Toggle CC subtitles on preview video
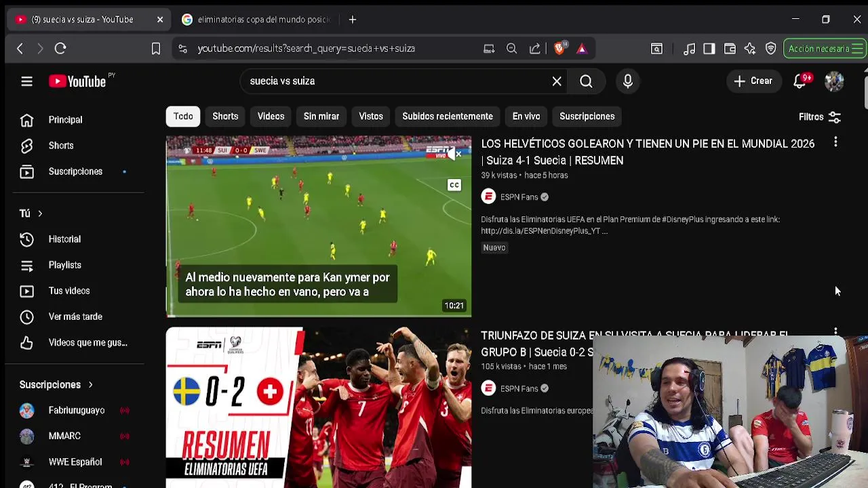 (454, 185)
